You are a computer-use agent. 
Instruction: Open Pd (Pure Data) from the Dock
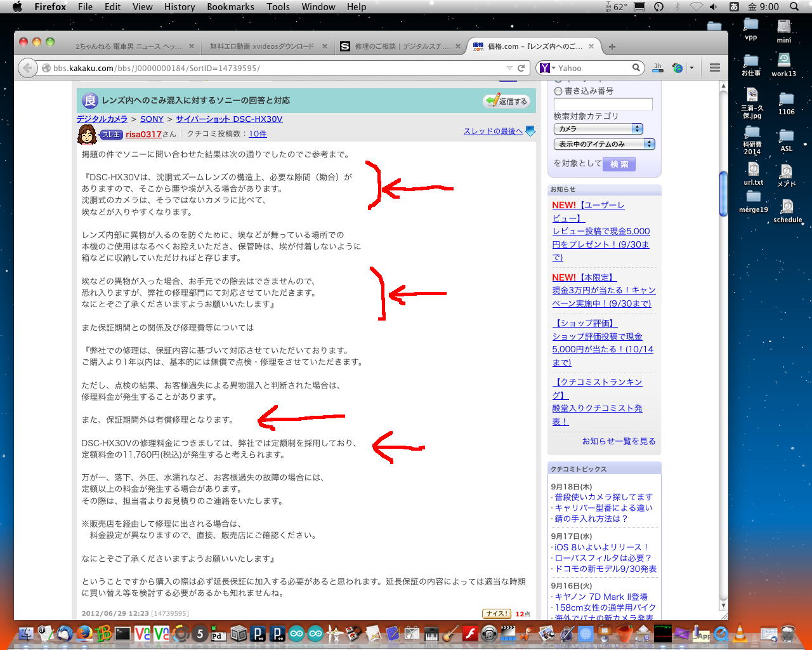tap(218, 633)
